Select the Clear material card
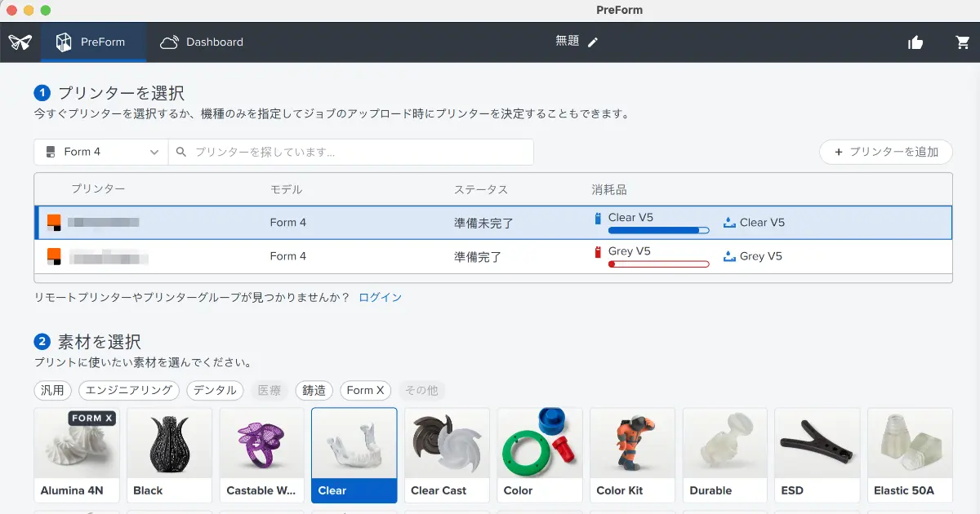Screen dimensions: 980x514 tap(354, 455)
